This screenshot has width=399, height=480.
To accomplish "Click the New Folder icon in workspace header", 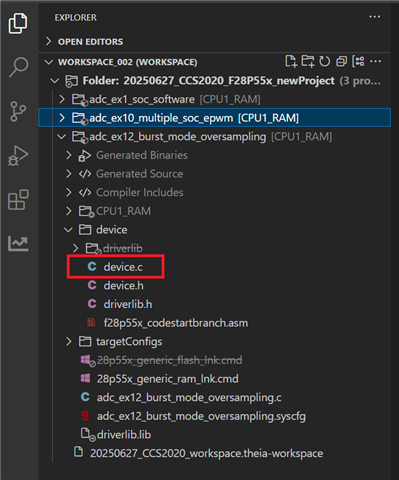I will (x=308, y=62).
